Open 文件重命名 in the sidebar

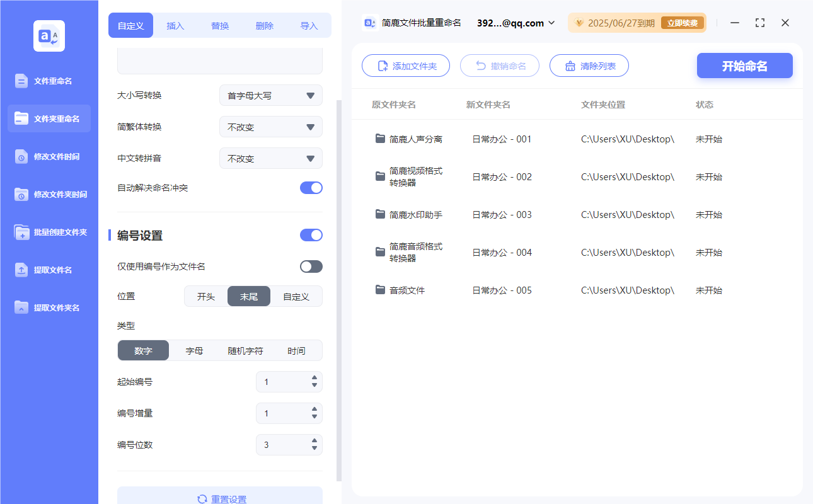(x=49, y=81)
